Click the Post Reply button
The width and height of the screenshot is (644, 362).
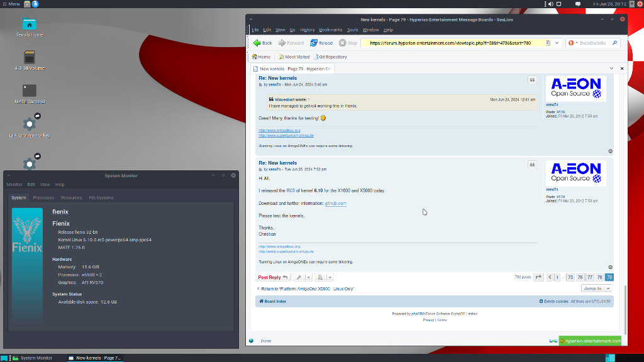[x=273, y=277]
